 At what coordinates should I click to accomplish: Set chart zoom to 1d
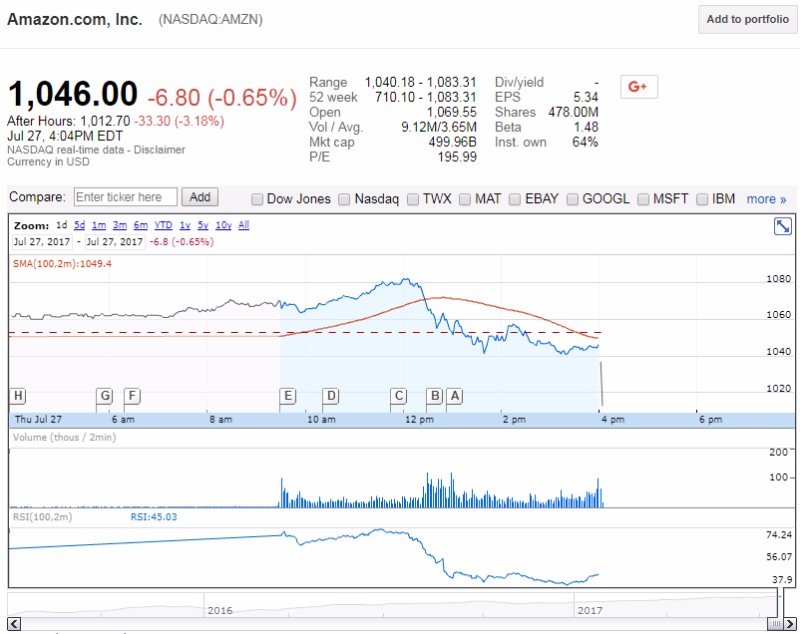pyautogui.click(x=61, y=225)
